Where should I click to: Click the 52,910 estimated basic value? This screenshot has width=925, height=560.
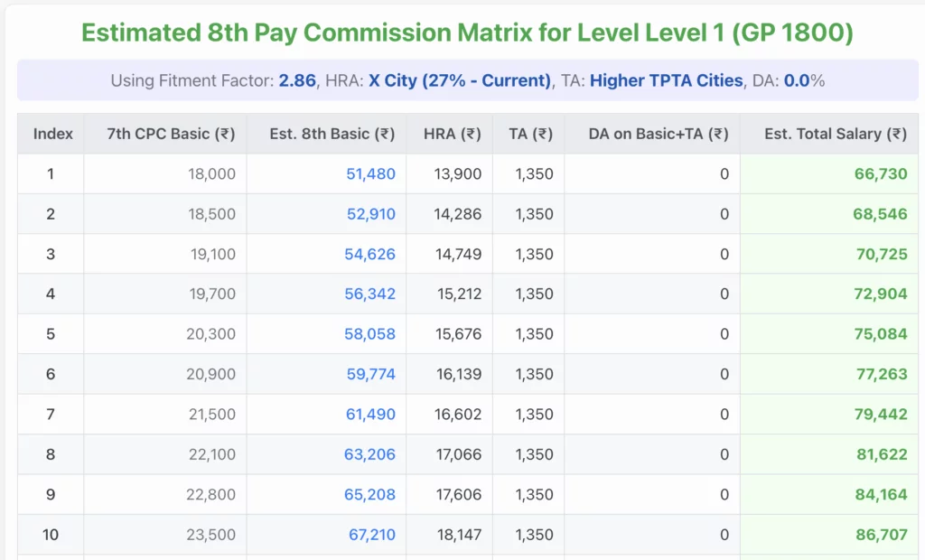[372, 214]
